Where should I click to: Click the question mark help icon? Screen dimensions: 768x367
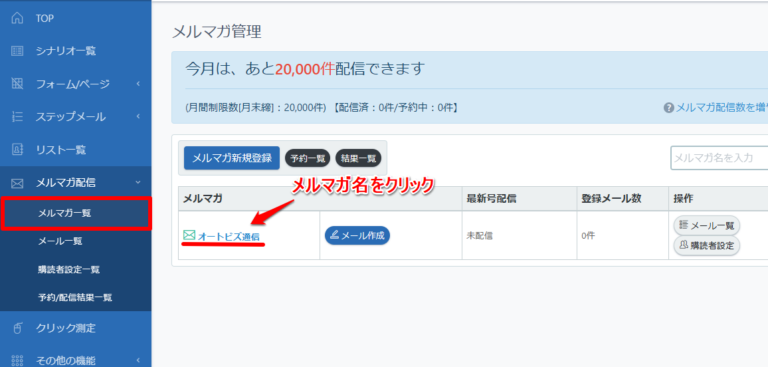[x=669, y=107]
